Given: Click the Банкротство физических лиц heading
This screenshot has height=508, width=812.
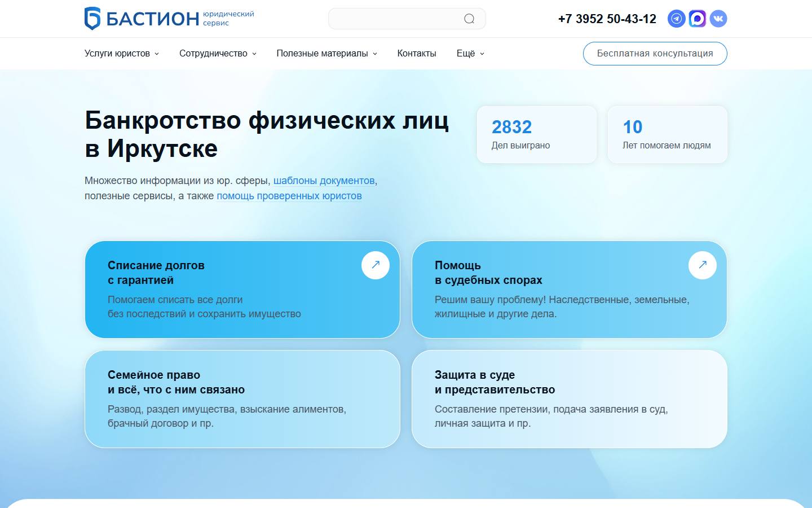Looking at the screenshot, I should click(267, 134).
